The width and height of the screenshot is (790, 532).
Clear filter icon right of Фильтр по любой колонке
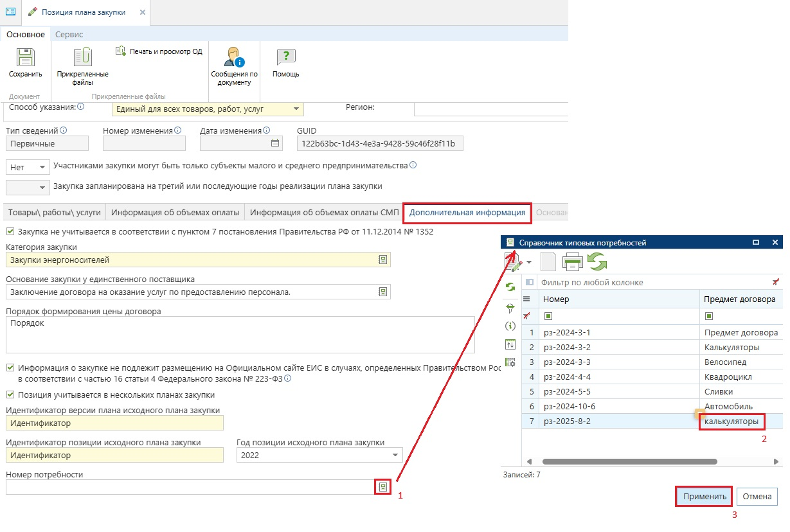tap(776, 282)
